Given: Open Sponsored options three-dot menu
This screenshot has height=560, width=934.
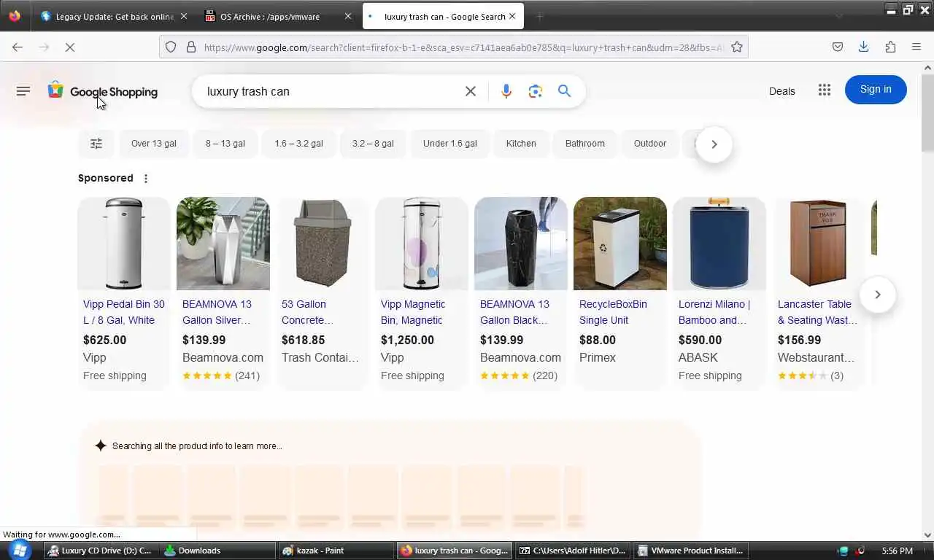Looking at the screenshot, I should pos(146,179).
